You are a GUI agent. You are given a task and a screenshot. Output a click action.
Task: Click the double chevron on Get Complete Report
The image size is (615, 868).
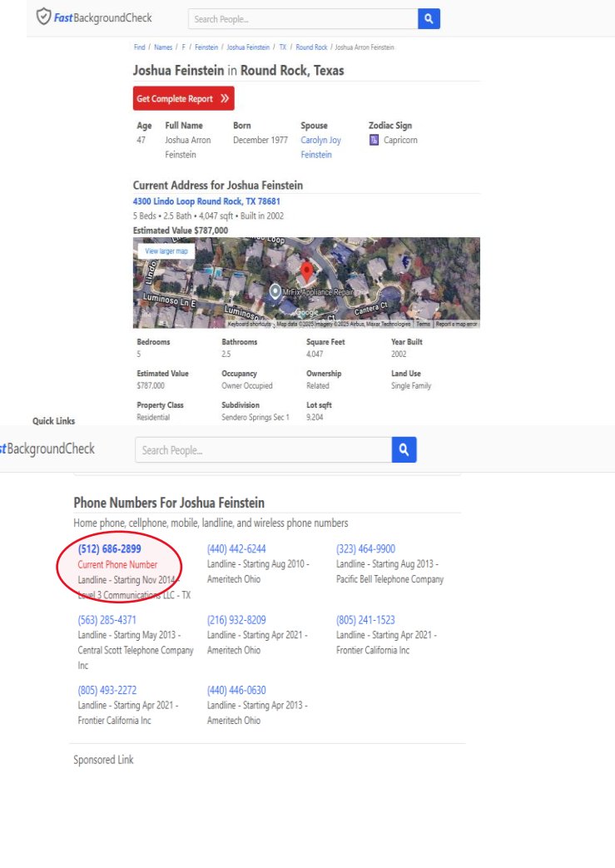click(x=225, y=99)
